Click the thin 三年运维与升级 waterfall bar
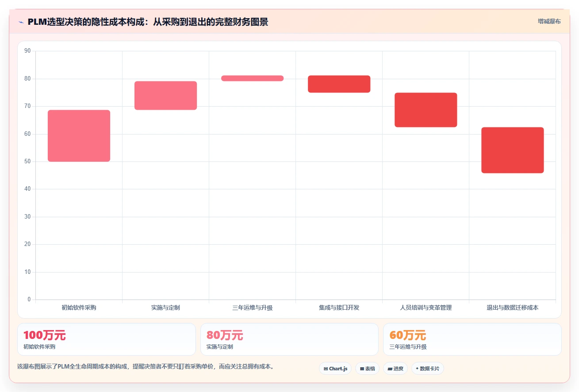The height and width of the screenshot is (392, 579). click(x=252, y=78)
